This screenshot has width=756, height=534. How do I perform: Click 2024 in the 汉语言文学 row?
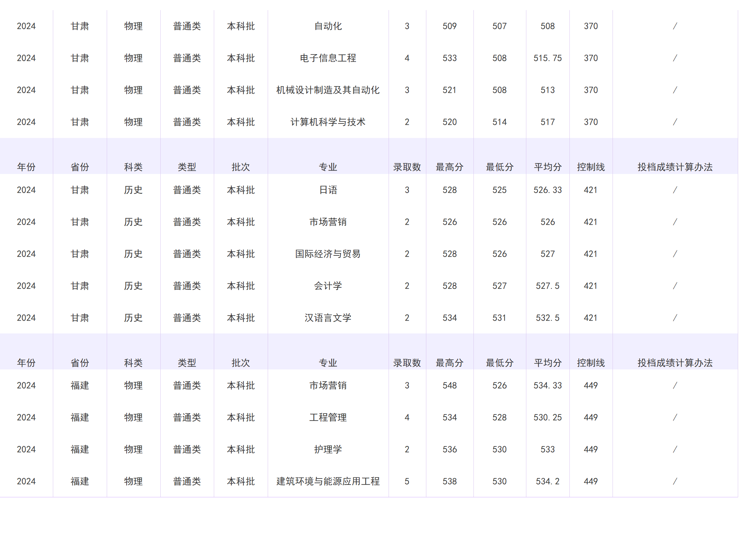pyautogui.click(x=26, y=318)
